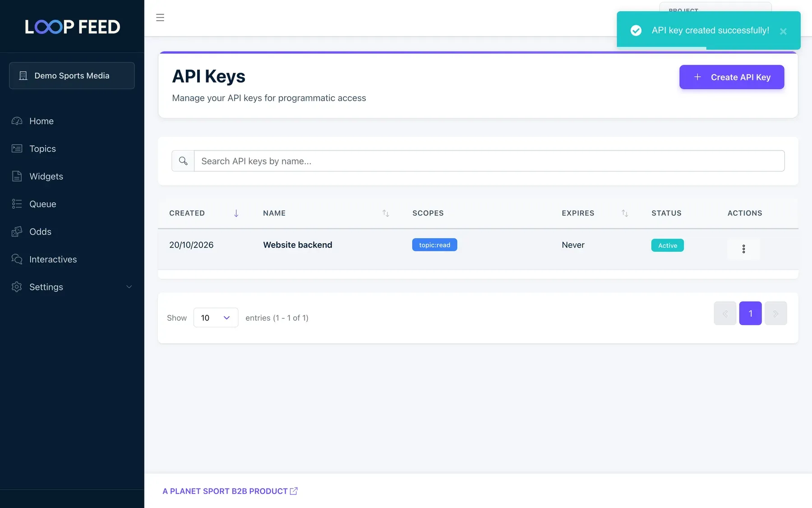812x508 pixels.
Task: Click the topic:read scope badge
Action: click(x=434, y=245)
